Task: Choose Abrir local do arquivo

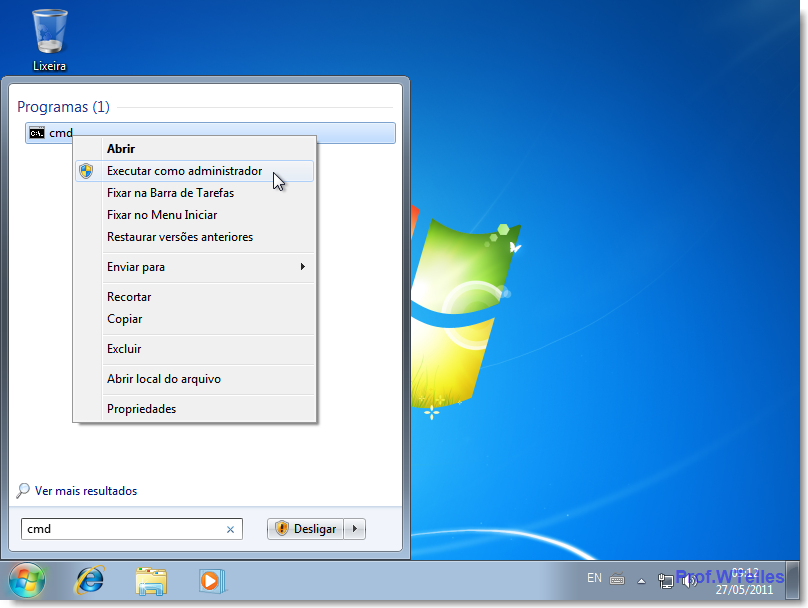Action: [x=194, y=379]
